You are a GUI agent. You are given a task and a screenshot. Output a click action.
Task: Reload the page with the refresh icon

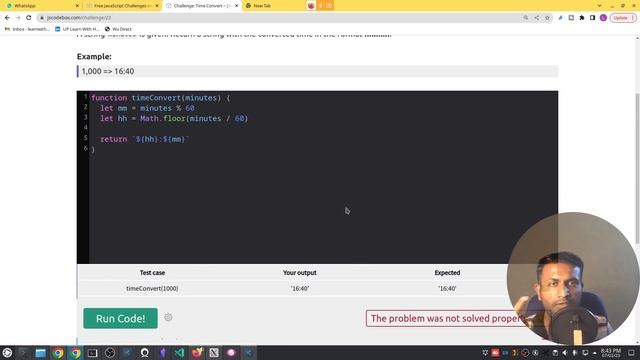[x=29, y=18]
